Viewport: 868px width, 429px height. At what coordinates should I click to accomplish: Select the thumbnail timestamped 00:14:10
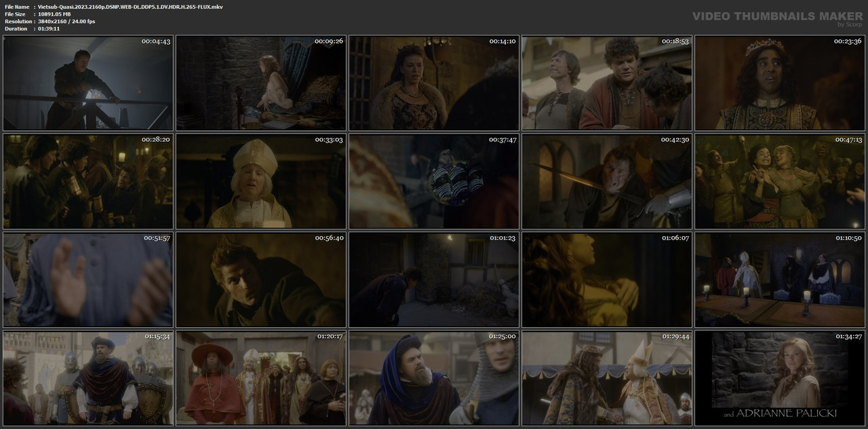pyautogui.click(x=434, y=83)
